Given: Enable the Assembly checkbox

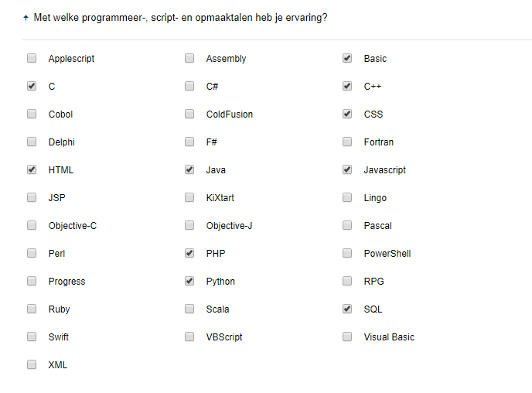Looking at the screenshot, I should (189, 58).
